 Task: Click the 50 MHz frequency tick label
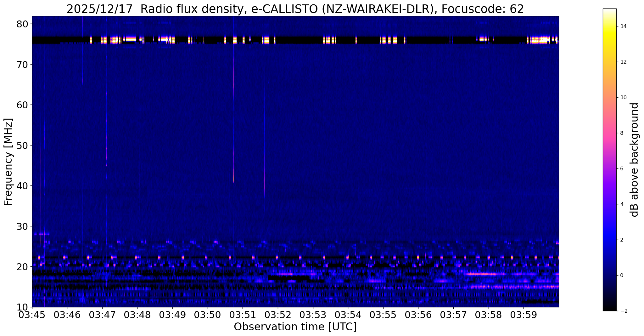pyautogui.click(x=22, y=145)
